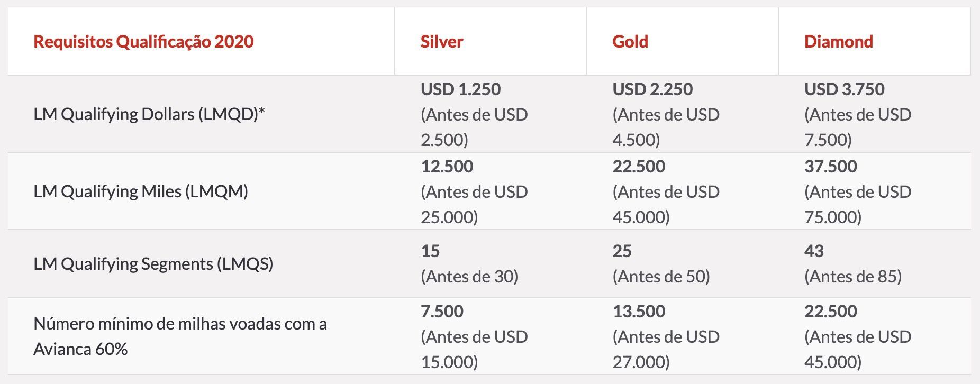Click the 13.500 Gold Avianca miles value
This screenshot has height=384, width=980.
click(639, 311)
